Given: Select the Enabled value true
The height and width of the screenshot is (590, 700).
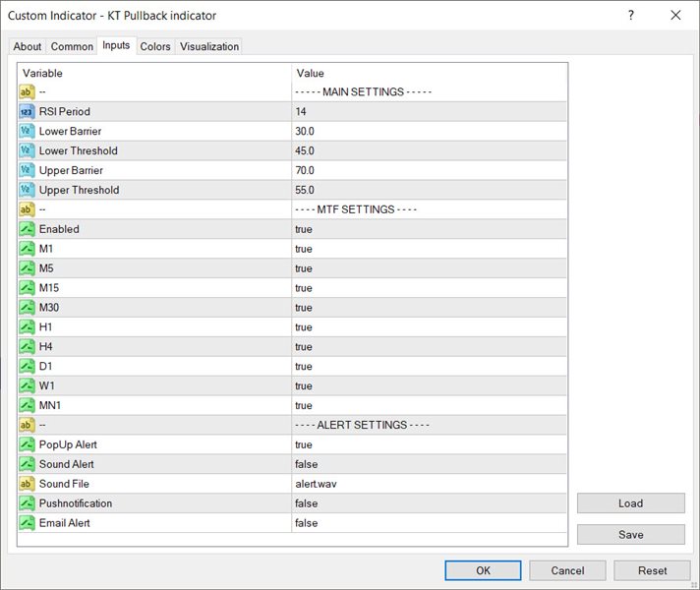Looking at the screenshot, I should point(304,229).
